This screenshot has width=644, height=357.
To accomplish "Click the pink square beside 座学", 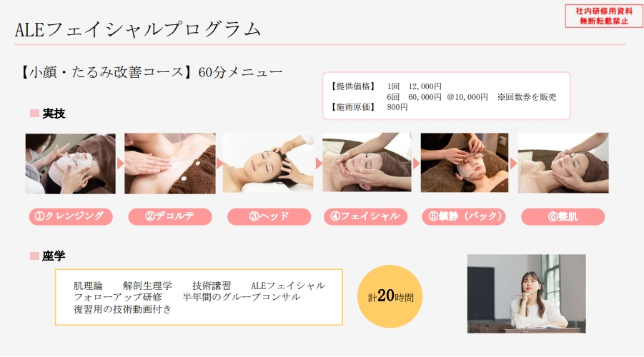I will (34, 256).
